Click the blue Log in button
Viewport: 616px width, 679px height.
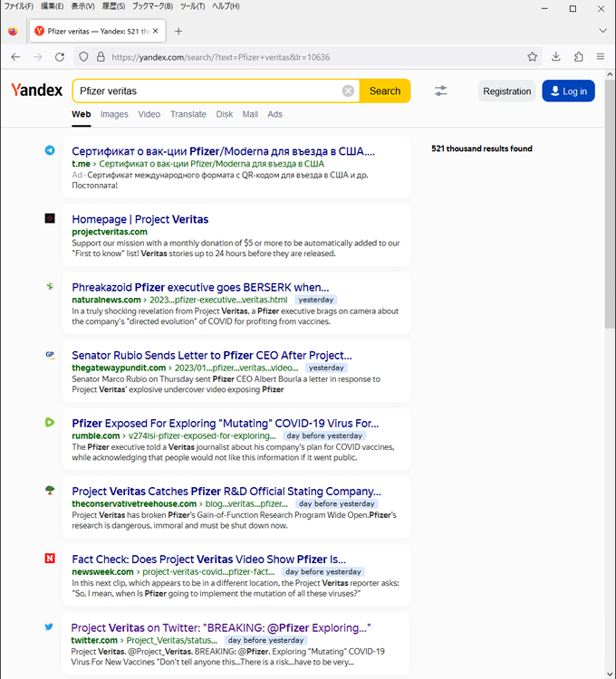click(568, 91)
